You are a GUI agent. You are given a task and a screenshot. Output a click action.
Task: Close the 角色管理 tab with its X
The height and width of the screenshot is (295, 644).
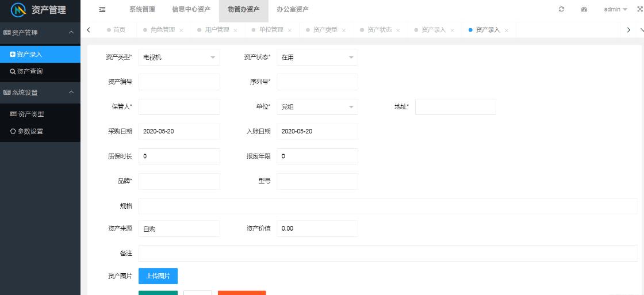tap(181, 30)
